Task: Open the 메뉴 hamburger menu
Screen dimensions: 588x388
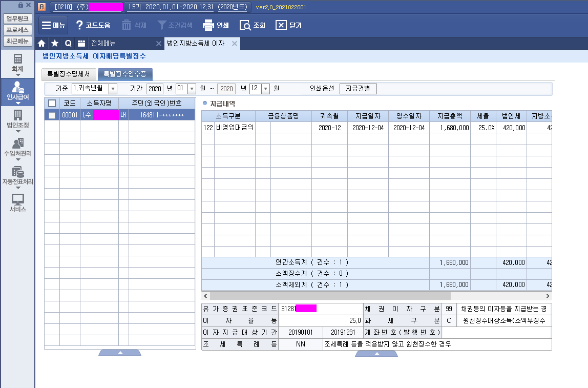Action: [x=53, y=25]
